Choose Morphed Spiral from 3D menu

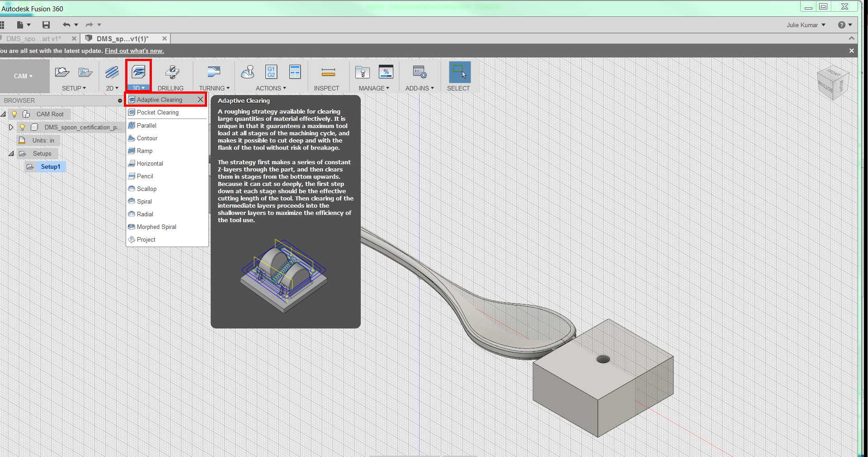point(167,227)
